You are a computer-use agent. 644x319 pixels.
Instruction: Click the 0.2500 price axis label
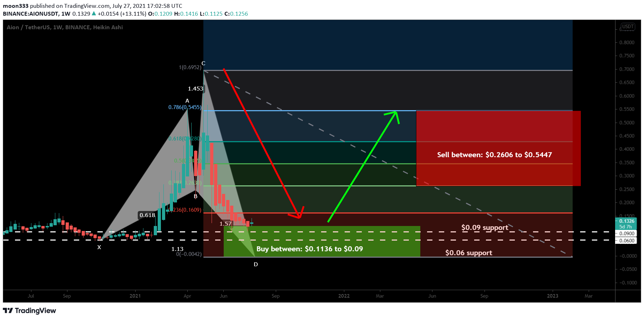tap(627, 189)
